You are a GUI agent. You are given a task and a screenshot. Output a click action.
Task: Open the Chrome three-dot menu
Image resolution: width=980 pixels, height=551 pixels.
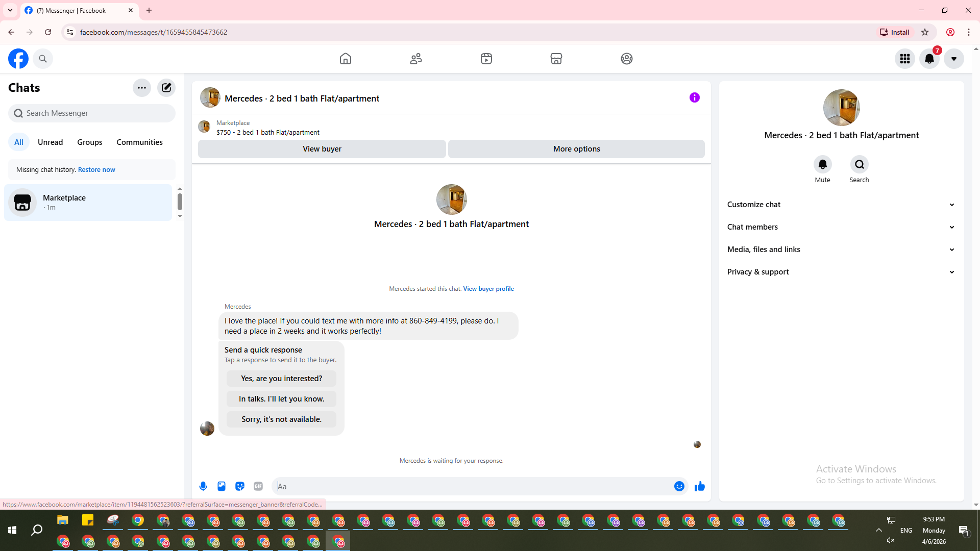[969, 32]
